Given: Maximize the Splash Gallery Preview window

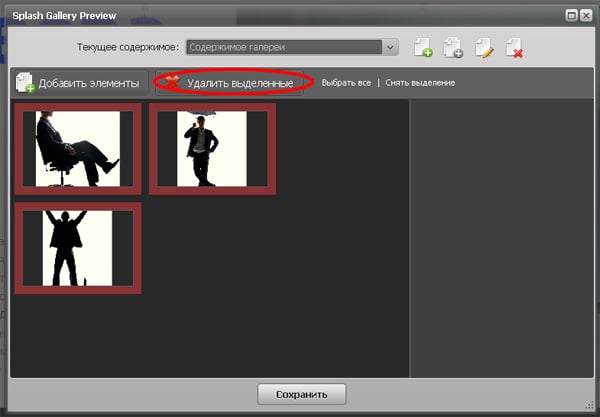Looking at the screenshot, I should point(571,15).
